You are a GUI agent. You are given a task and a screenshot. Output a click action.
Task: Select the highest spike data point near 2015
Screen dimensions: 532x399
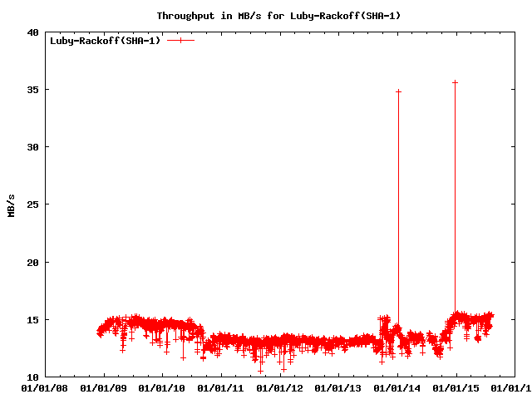click(455, 82)
